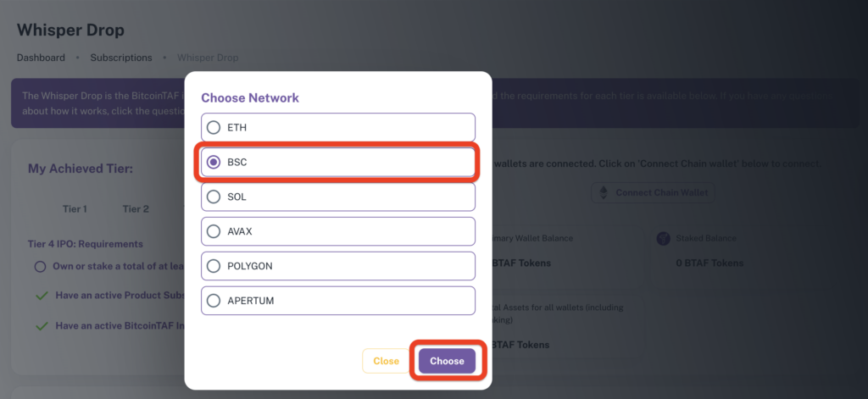Confirm with the purple Choose button
Screen dimensions: 868x399
pyautogui.click(x=447, y=361)
